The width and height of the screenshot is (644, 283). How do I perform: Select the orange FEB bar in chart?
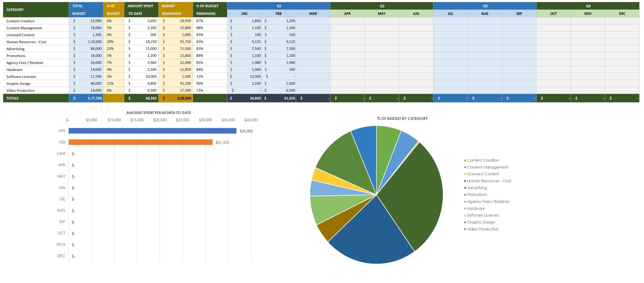click(141, 142)
